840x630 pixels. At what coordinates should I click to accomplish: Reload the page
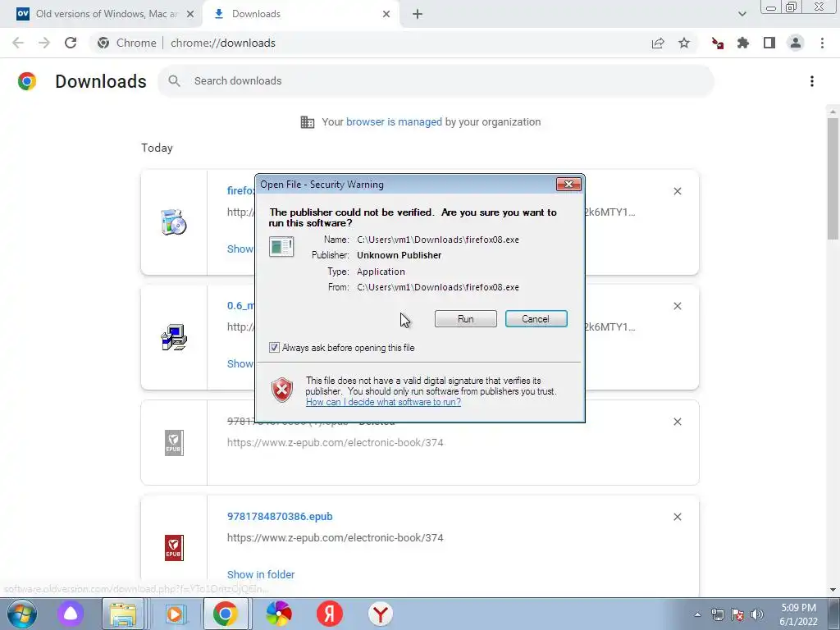point(71,43)
